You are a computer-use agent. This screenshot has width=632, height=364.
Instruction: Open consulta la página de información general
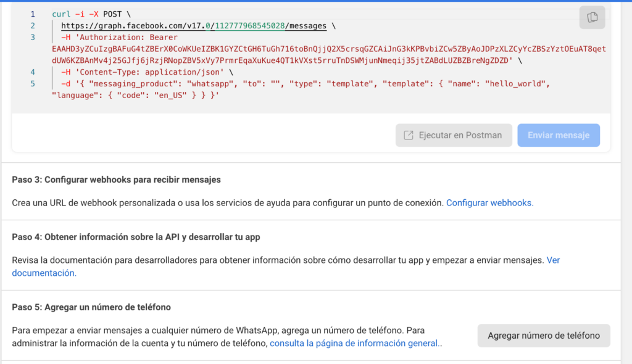pos(355,343)
